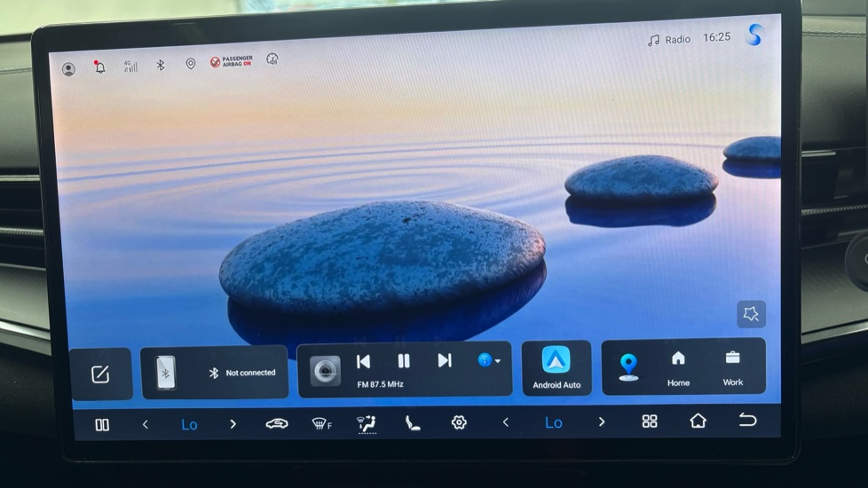868x488 pixels.
Task: Tap driver temperature Lo value
Action: coord(189,424)
